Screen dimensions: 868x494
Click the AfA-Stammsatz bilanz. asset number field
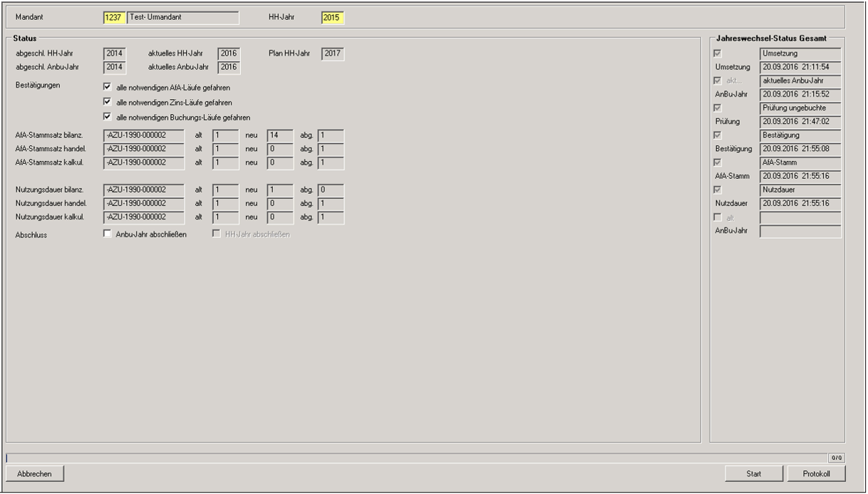[143, 135]
